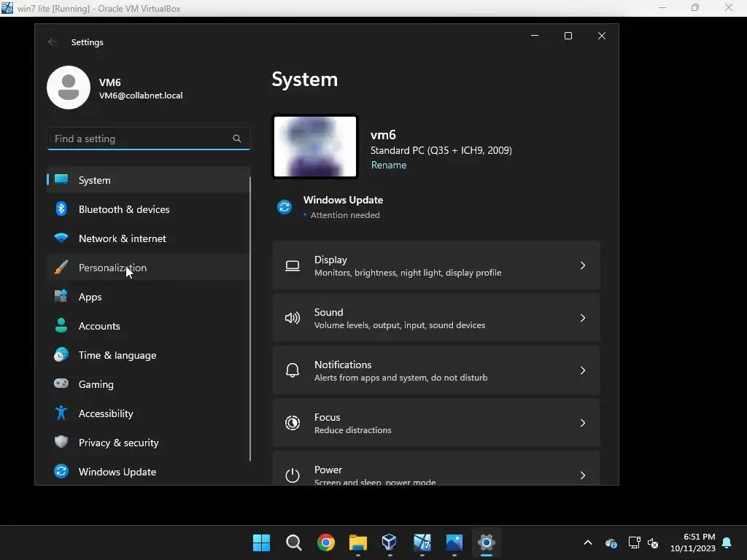Open taskbar Search
Screen dimensions: 747x560
click(294, 542)
